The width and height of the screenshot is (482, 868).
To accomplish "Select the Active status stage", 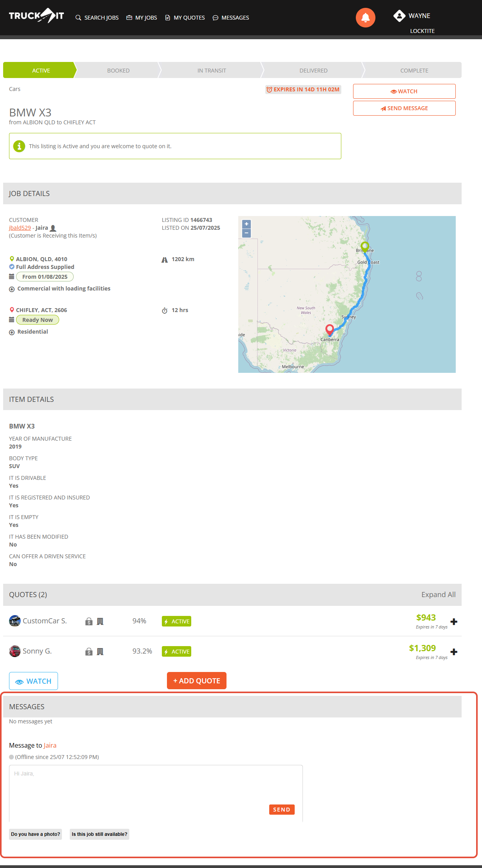I will coord(40,70).
